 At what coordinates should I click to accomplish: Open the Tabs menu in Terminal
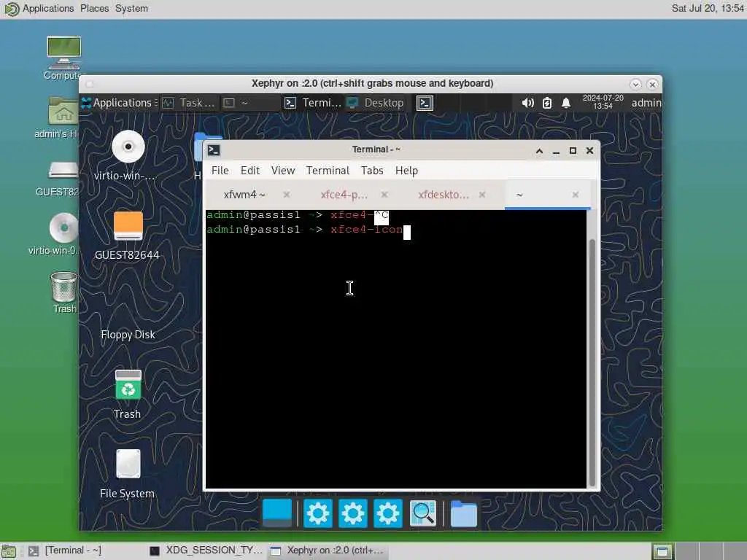pos(372,171)
